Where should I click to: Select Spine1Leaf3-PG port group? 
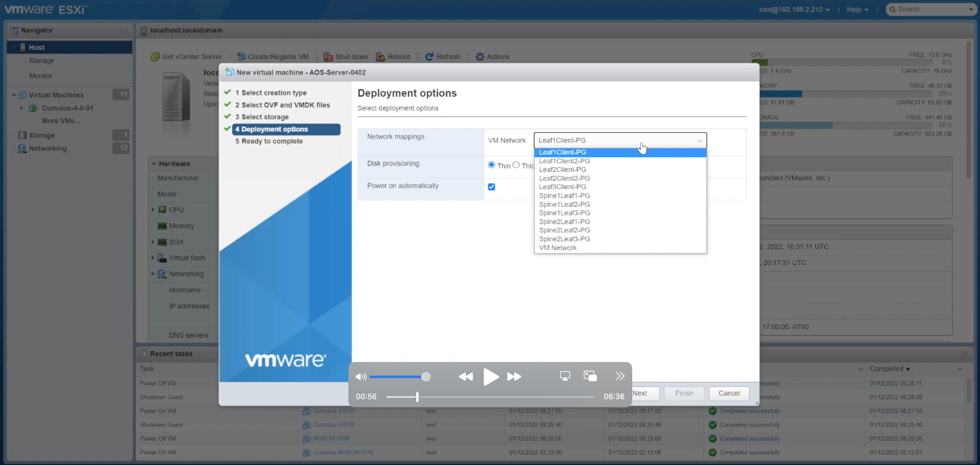pyautogui.click(x=620, y=213)
